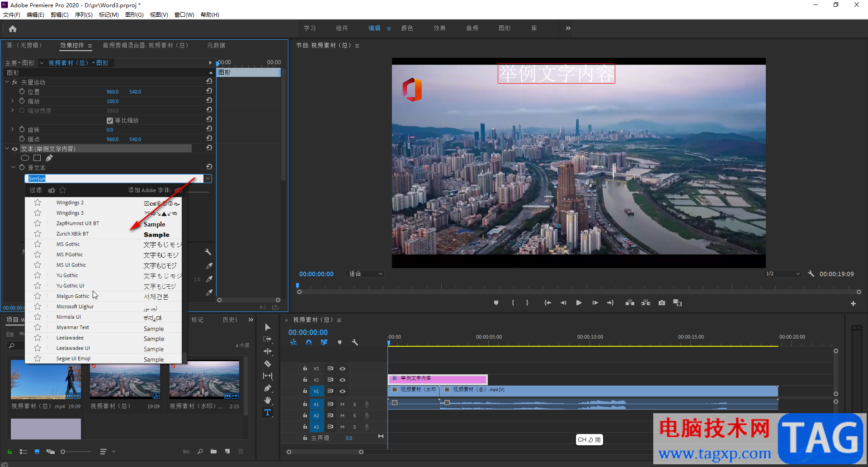Expand the 旋转 property
Screen dimensions: 868x467
pyautogui.click(x=13, y=129)
